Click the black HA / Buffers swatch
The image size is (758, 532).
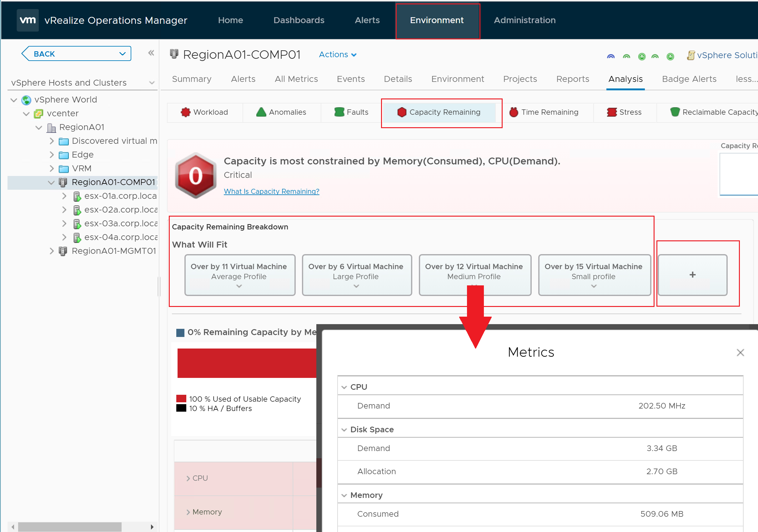(x=181, y=408)
